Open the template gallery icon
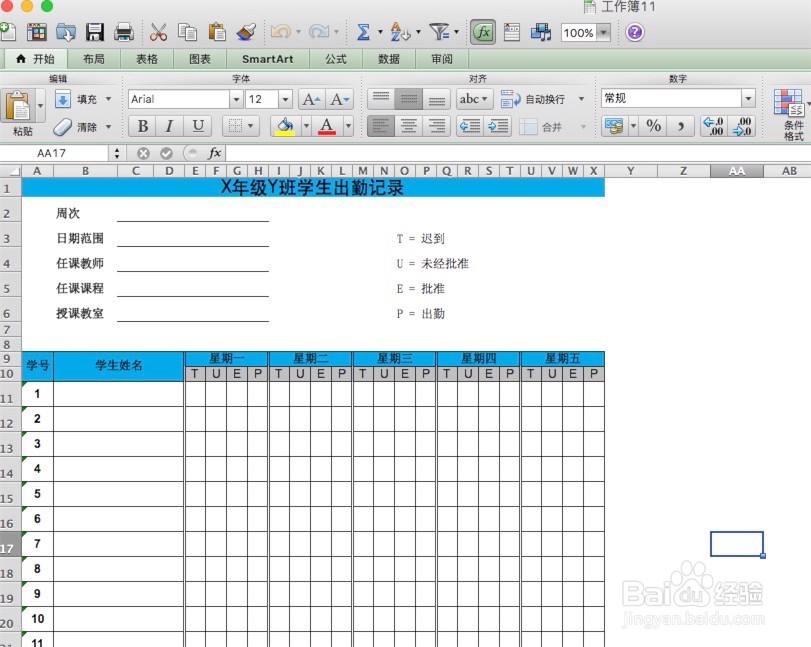This screenshot has width=811, height=647. [x=37, y=33]
